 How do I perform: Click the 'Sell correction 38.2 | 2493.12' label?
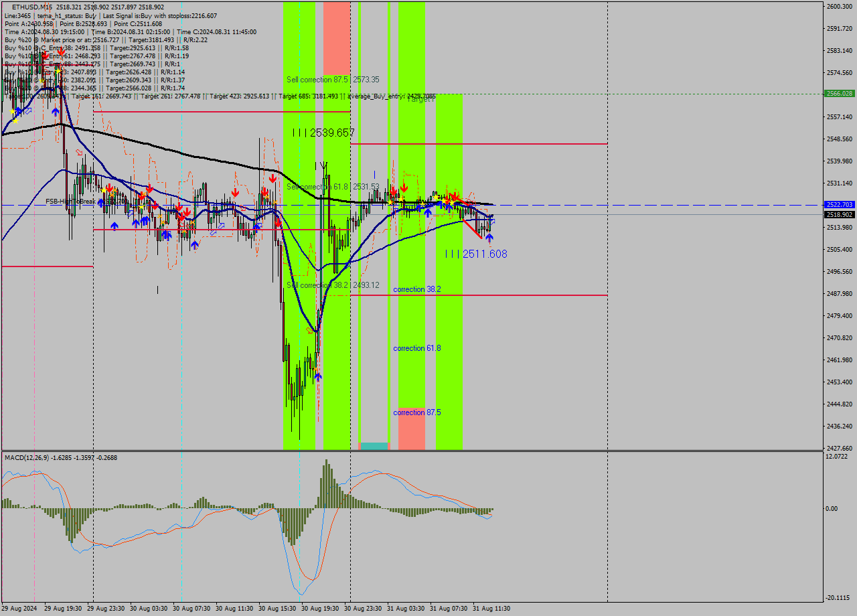[333, 285]
